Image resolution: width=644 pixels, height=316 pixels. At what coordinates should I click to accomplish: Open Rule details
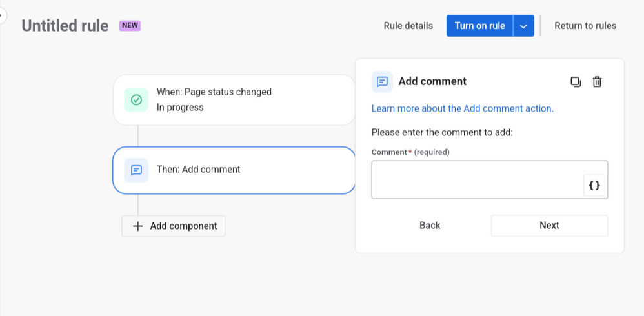(x=408, y=26)
